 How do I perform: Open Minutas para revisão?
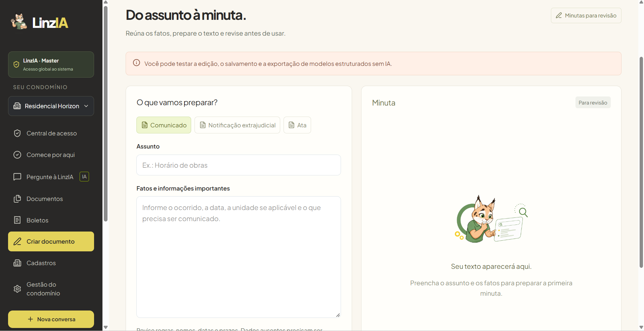(x=586, y=15)
